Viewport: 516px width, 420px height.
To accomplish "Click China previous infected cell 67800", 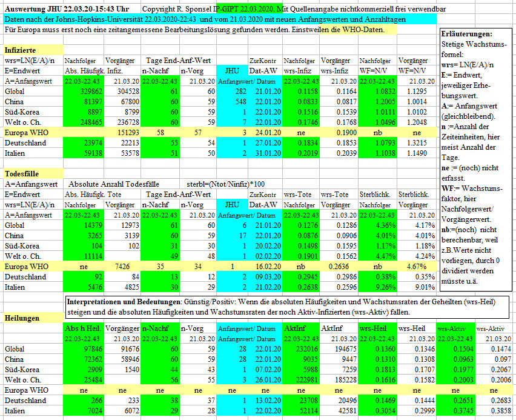I will click(122, 101).
